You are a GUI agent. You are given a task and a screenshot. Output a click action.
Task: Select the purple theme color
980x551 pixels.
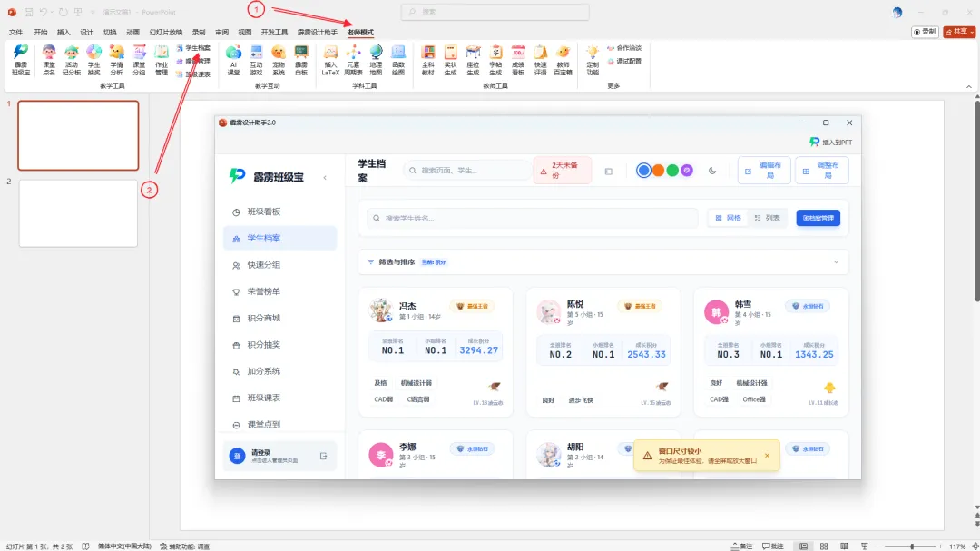coord(687,171)
